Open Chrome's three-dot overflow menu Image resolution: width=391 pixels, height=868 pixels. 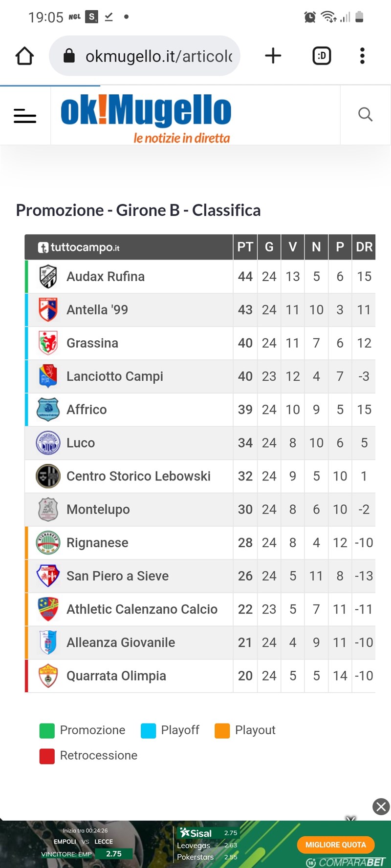pos(362,56)
